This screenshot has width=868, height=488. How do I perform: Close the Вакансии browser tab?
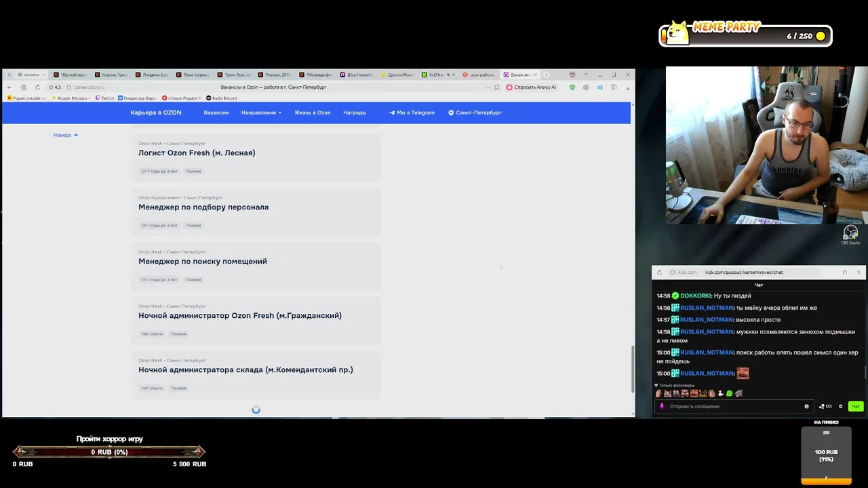[536, 75]
